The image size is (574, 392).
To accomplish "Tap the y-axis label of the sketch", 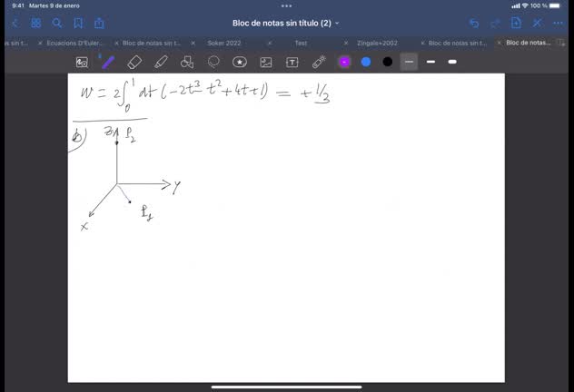I will pyautogui.click(x=177, y=187).
